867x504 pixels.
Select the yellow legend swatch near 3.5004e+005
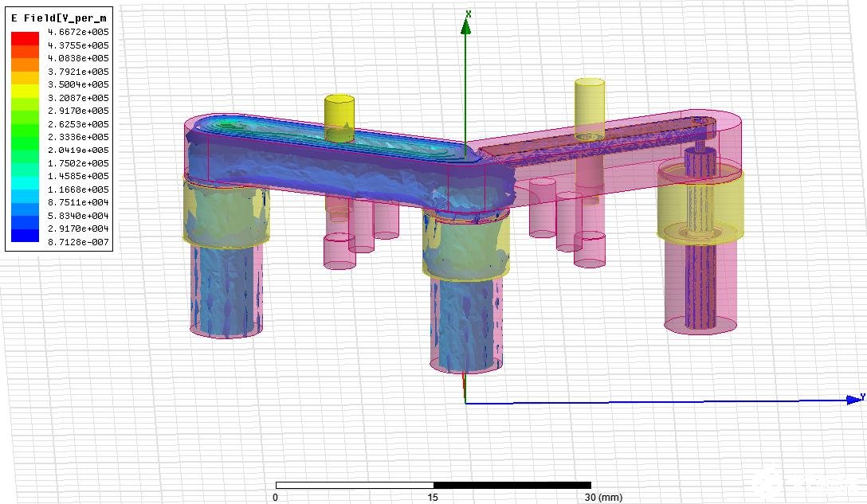tap(25, 91)
